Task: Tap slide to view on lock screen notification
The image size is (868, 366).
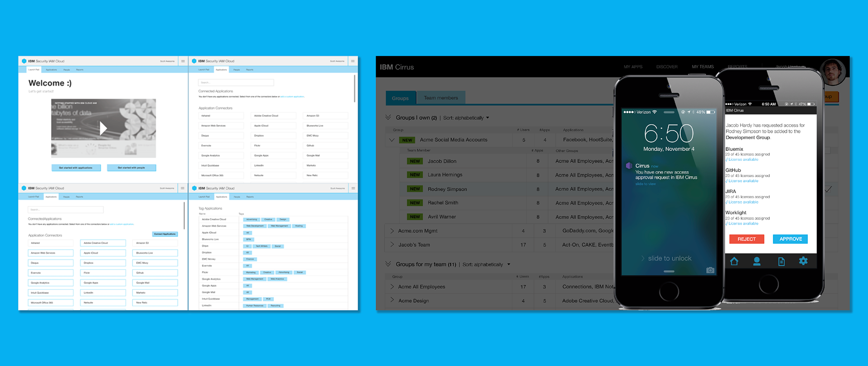Action: [645, 184]
